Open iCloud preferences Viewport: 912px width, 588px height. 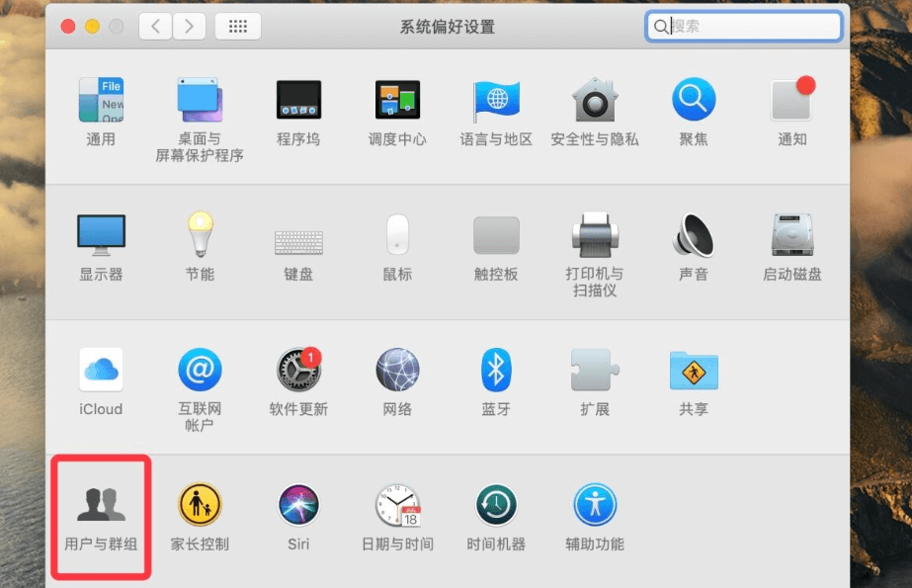click(100, 376)
